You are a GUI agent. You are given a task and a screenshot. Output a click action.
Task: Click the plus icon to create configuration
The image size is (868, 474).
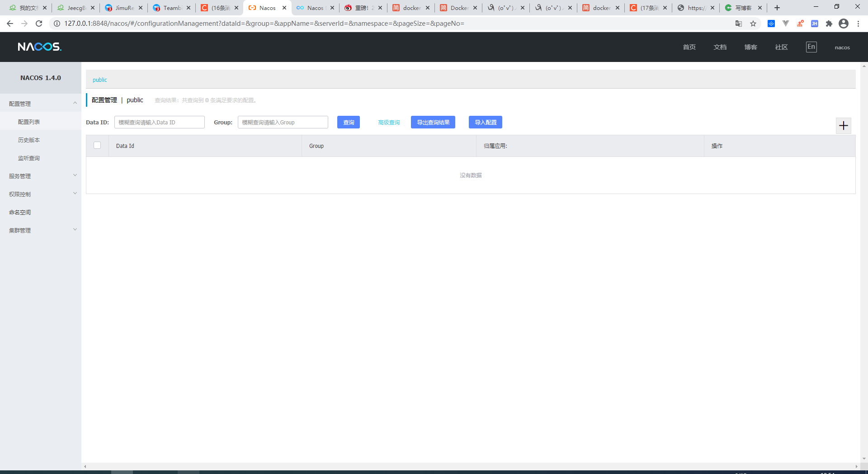[844, 126]
